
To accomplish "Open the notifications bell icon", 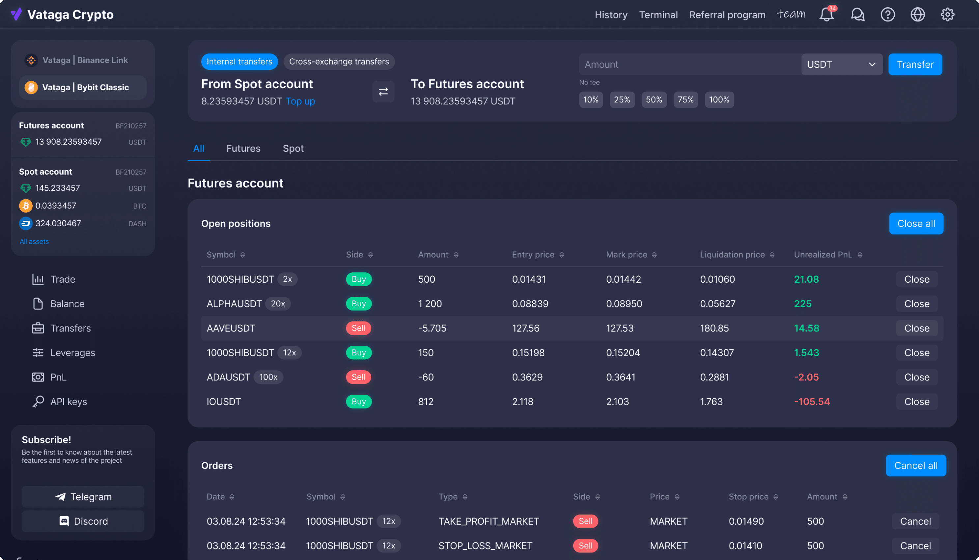I will (826, 14).
